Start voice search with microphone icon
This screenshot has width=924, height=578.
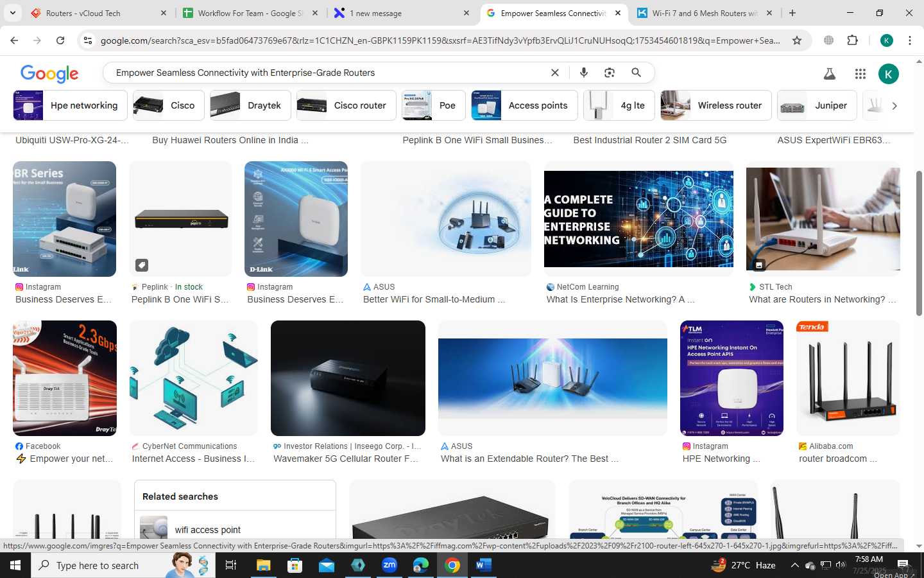point(584,73)
